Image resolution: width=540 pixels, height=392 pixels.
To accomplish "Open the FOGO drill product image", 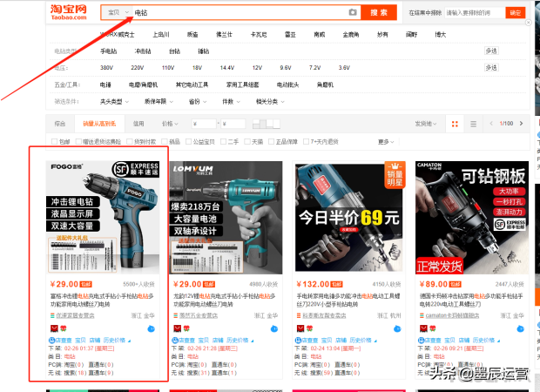I will 103,218.
